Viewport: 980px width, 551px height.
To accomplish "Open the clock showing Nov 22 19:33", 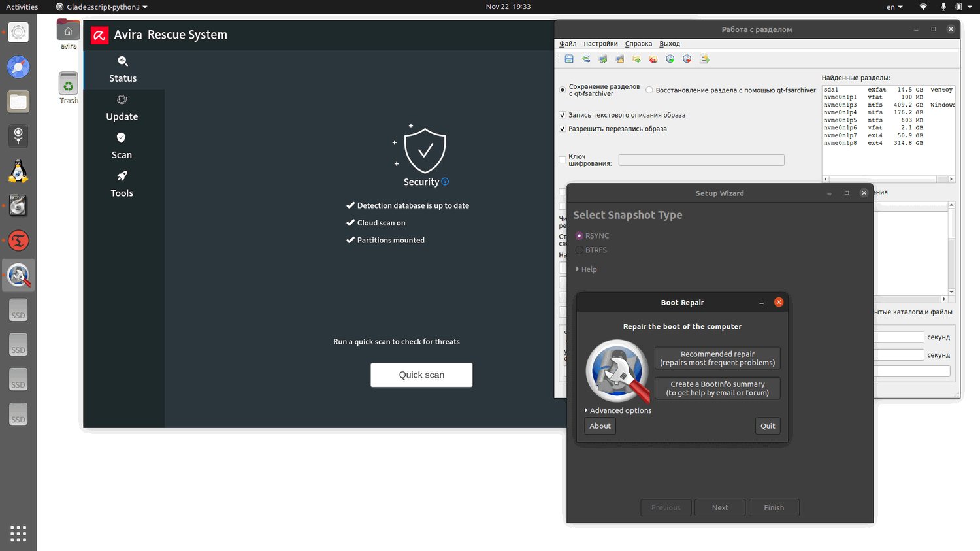I will pos(508,7).
